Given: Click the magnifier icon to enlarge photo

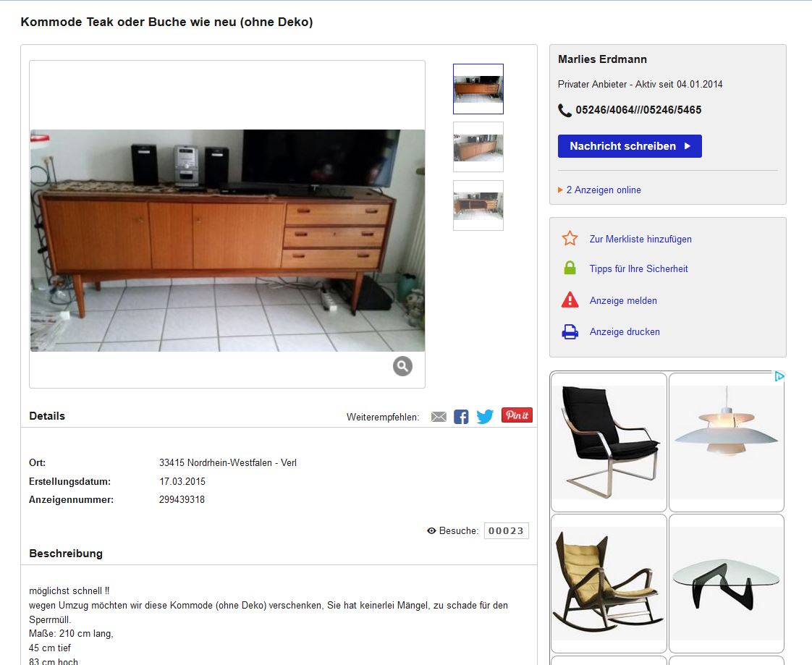Looking at the screenshot, I should click(402, 366).
